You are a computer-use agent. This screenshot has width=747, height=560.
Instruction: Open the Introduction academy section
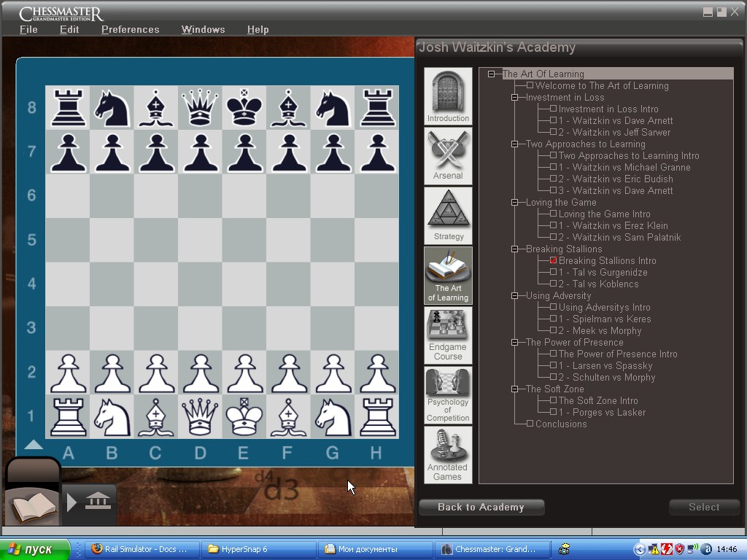click(x=448, y=96)
